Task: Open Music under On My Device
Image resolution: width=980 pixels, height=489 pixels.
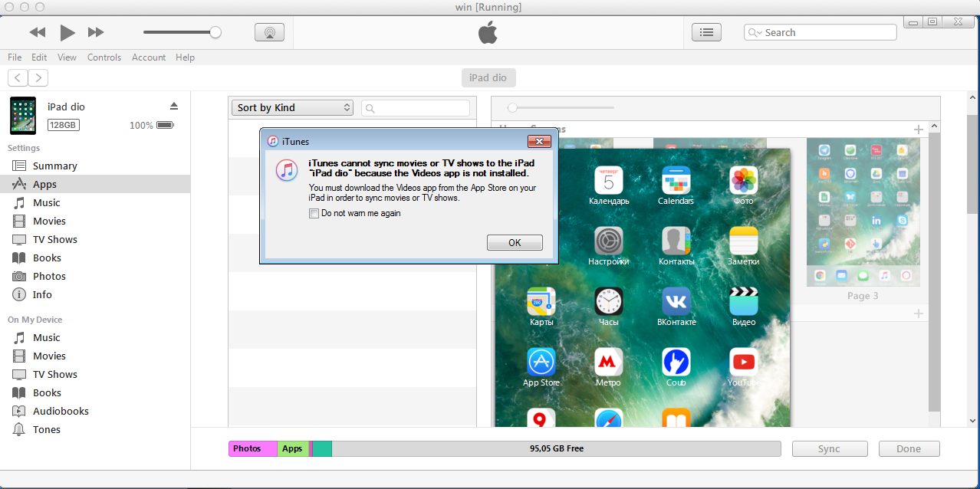Action: (x=95, y=337)
